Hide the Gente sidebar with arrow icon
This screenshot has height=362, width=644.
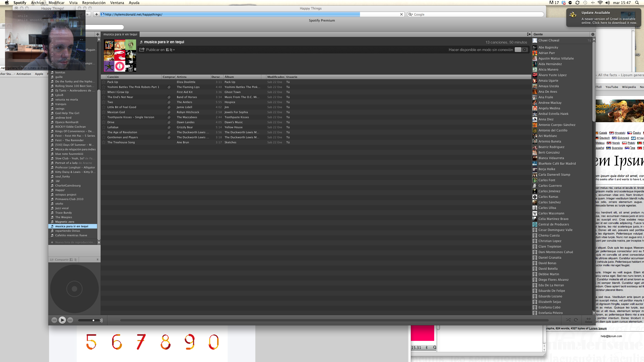pyautogui.click(x=529, y=34)
